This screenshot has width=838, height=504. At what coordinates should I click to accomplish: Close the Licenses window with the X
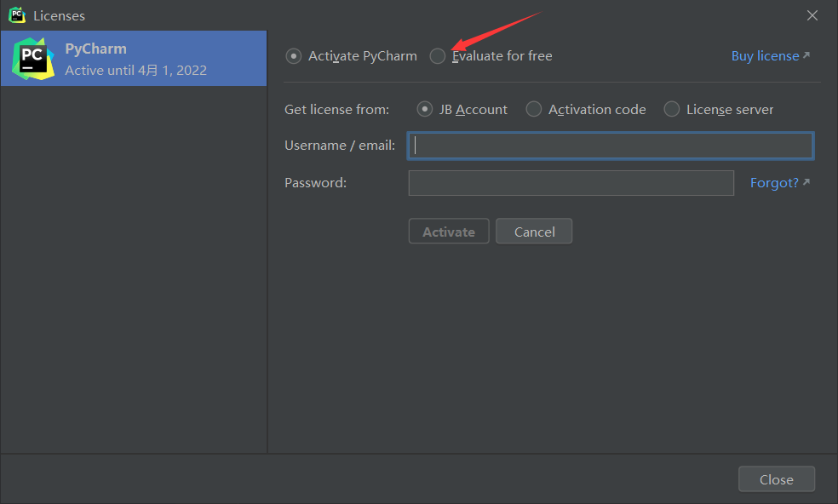click(x=812, y=15)
